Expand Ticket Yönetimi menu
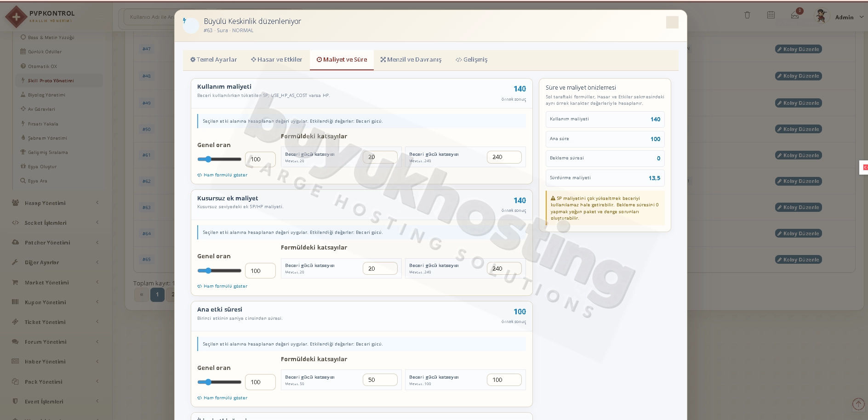 (55, 322)
